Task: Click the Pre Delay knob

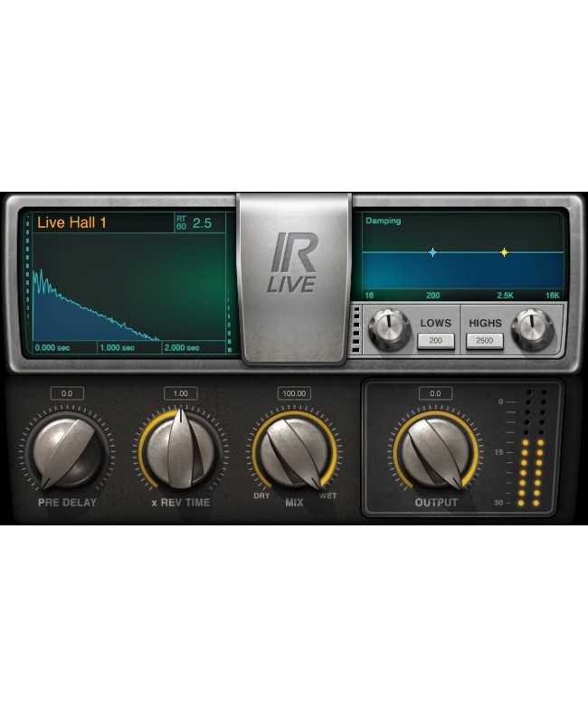Action: tap(67, 452)
